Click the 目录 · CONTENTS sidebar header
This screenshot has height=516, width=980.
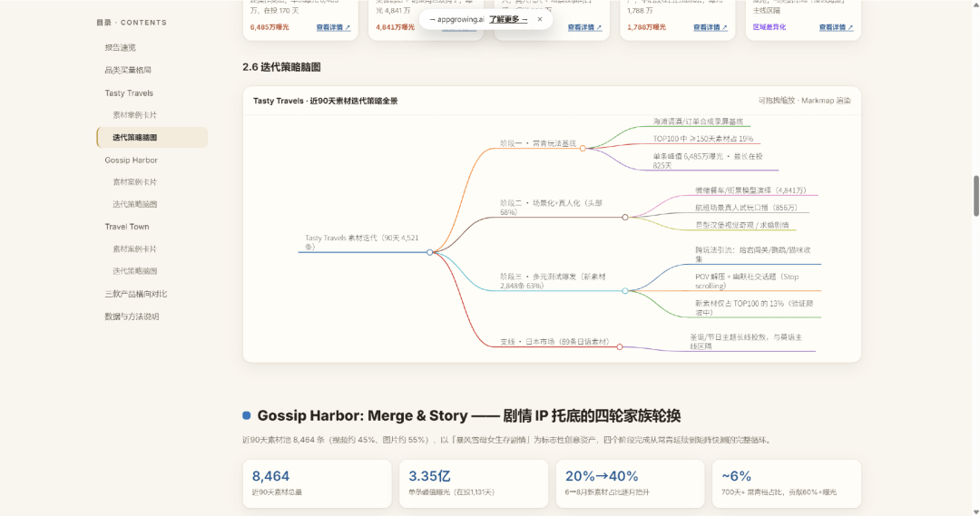pyautogui.click(x=132, y=23)
